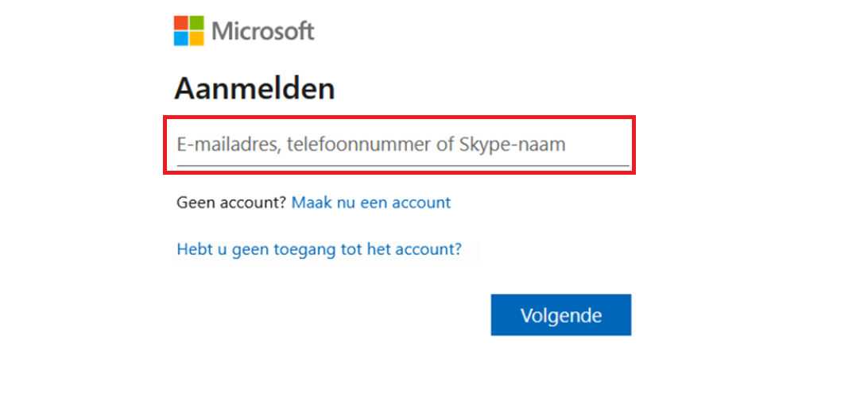
Task: Click the red square in Microsoft logo
Action: (x=182, y=23)
